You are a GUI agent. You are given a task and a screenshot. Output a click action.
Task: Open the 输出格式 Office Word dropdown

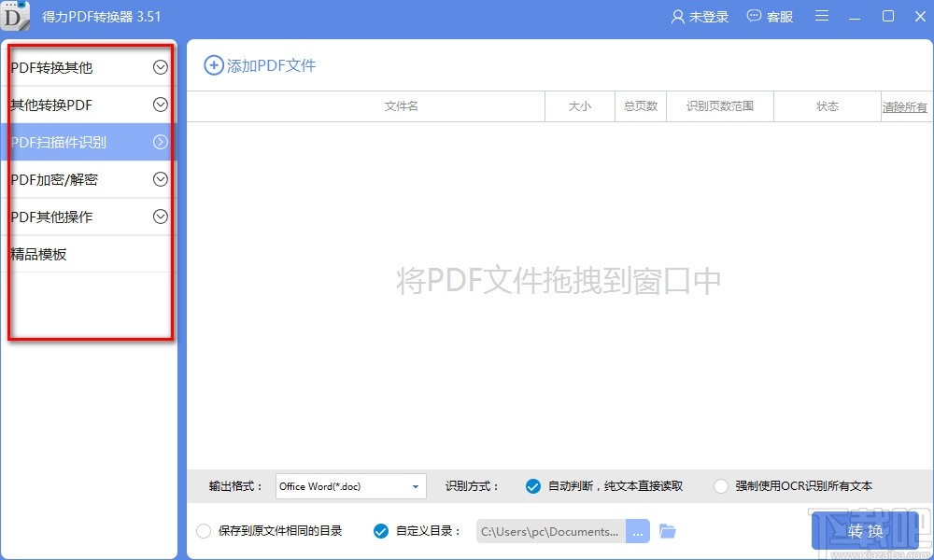(x=351, y=486)
